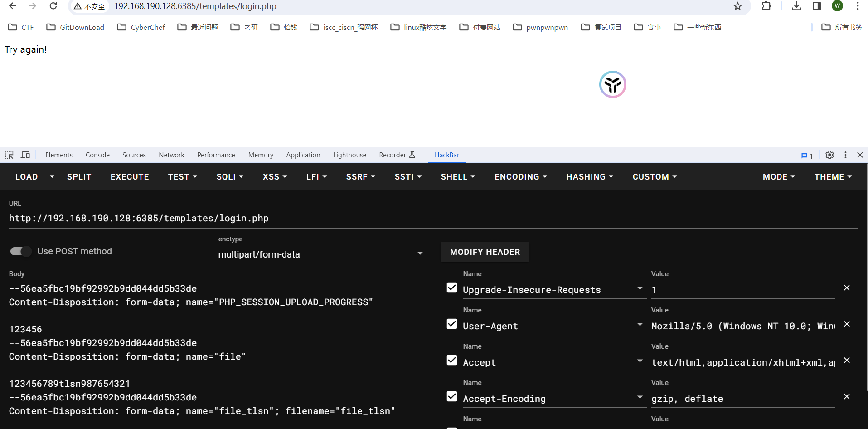The height and width of the screenshot is (429, 868).
Task: Click the EXECUTE button
Action: tap(130, 177)
